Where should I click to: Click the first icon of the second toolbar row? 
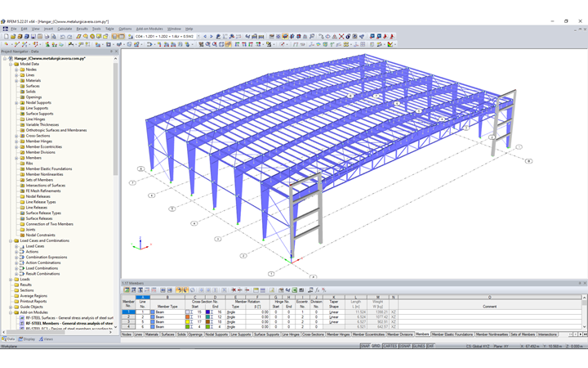(x=7, y=44)
